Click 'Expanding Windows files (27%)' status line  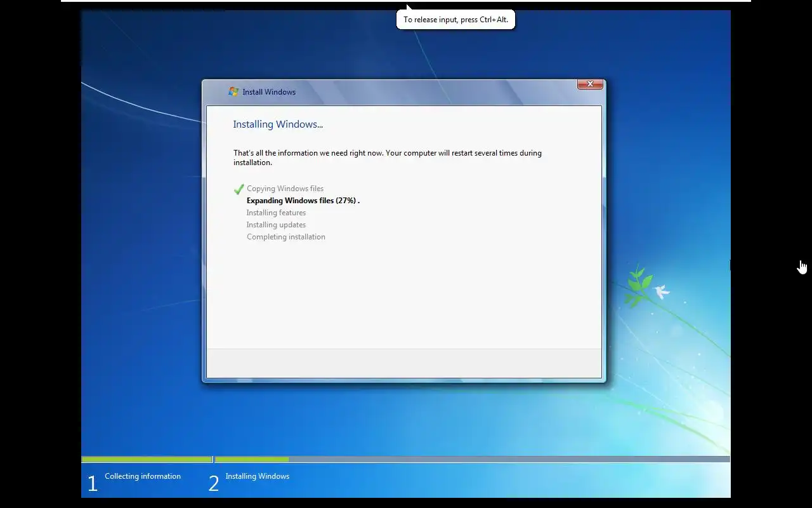pos(303,201)
